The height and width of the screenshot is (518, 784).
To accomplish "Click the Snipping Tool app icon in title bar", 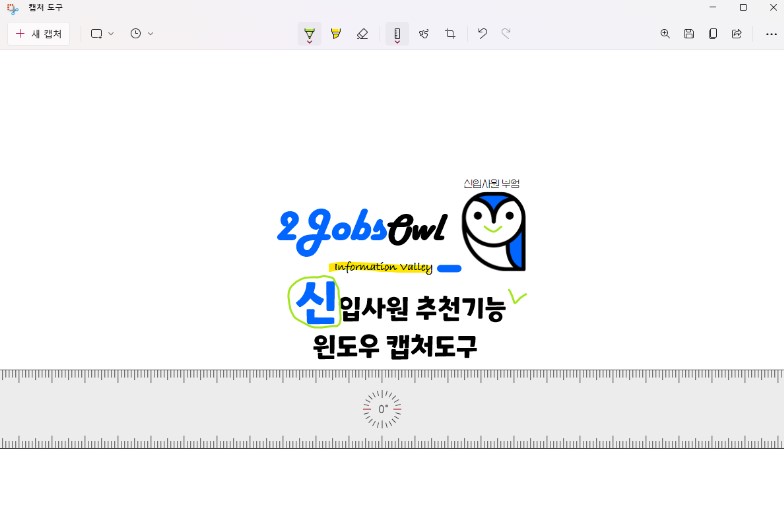I will (x=12, y=8).
